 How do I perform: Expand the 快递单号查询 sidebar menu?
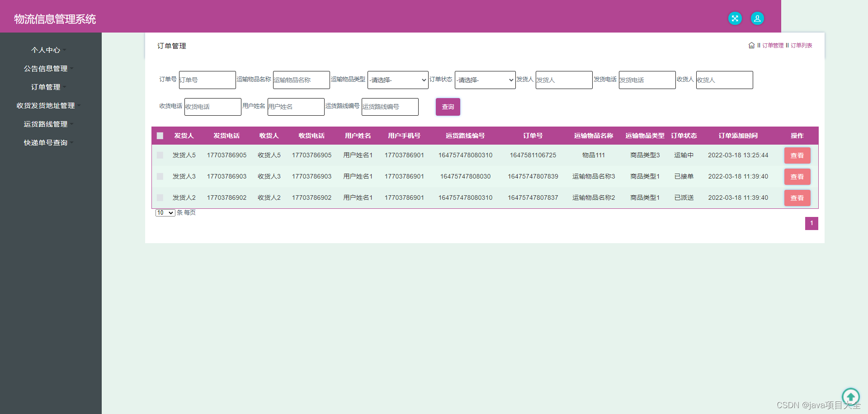48,143
